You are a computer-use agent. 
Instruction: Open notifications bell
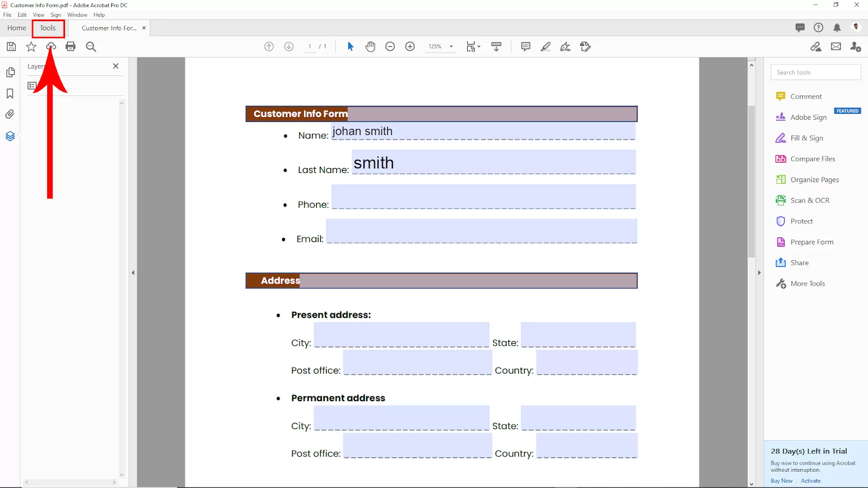[x=837, y=28]
